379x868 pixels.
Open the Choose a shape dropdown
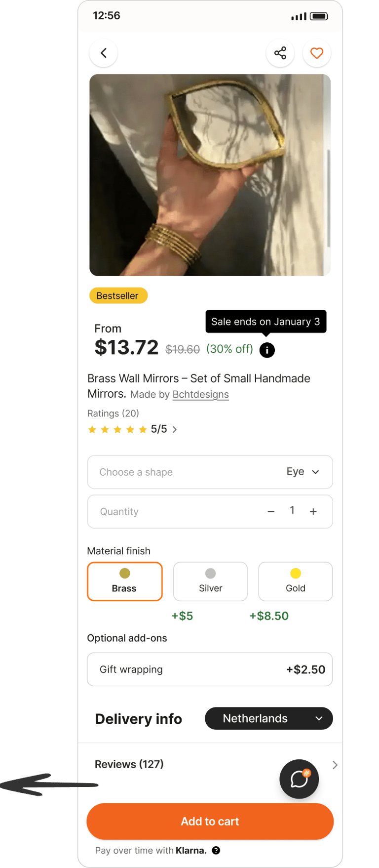tap(210, 472)
